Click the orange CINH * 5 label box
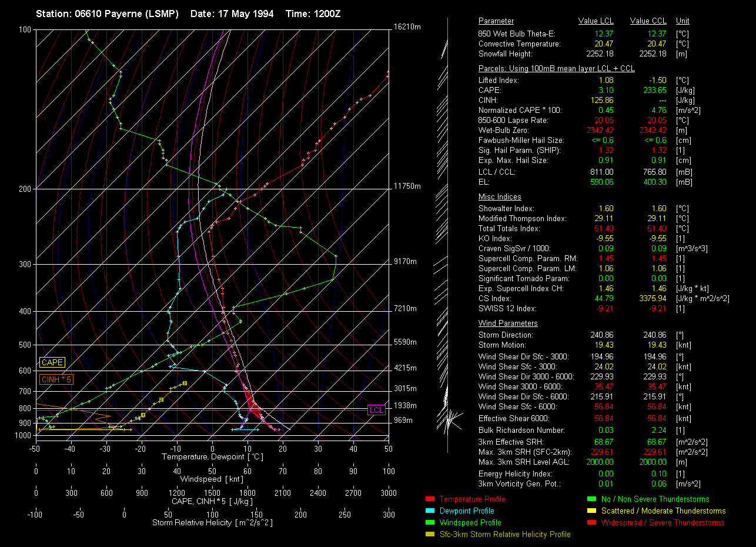Image resolution: width=756 pixels, height=547 pixels. [56, 380]
